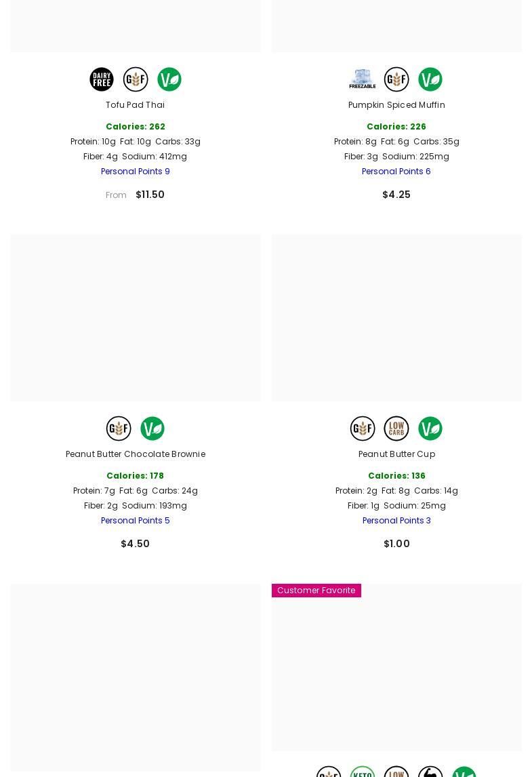532x777 pixels.
Task: Click the Freezable icon above Pumpkin Spiced Muffin
Action: point(363,79)
